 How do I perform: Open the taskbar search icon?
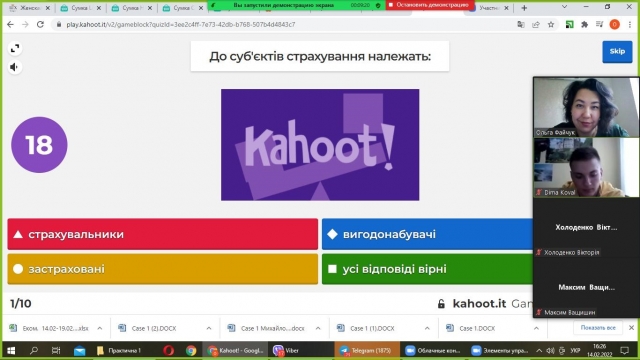pyautogui.click(x=34, y=351)
